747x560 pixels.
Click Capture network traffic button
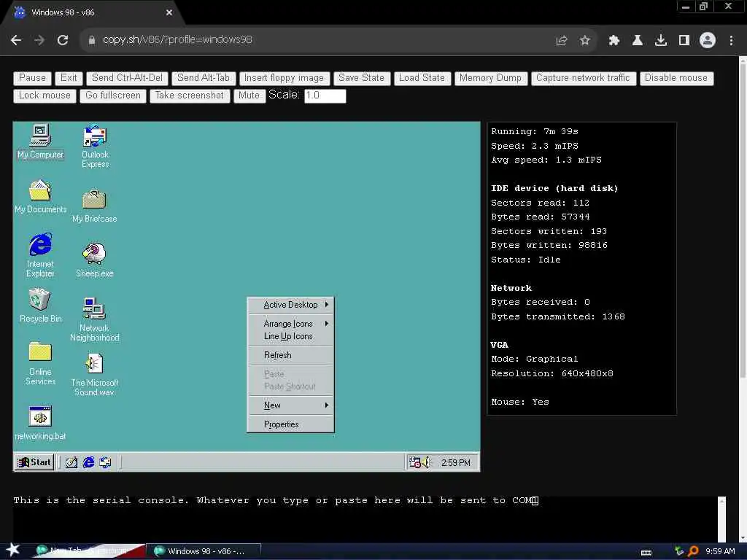[x=583, y=78]
